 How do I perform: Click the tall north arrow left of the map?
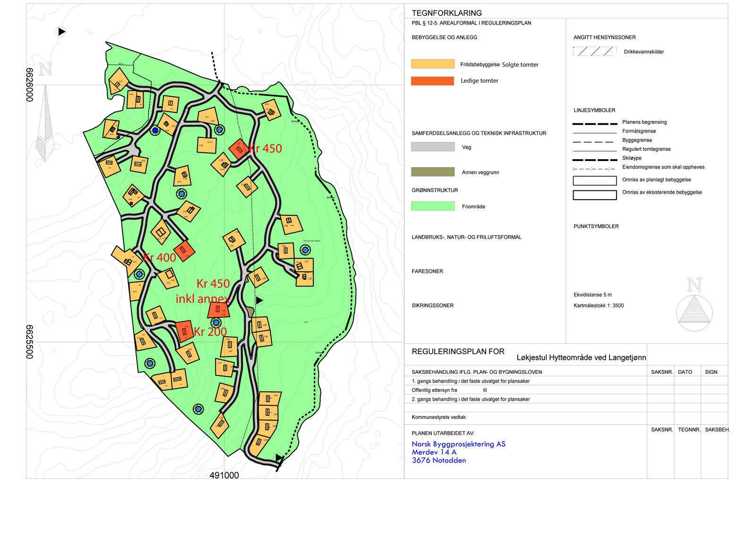click(45, 123)
